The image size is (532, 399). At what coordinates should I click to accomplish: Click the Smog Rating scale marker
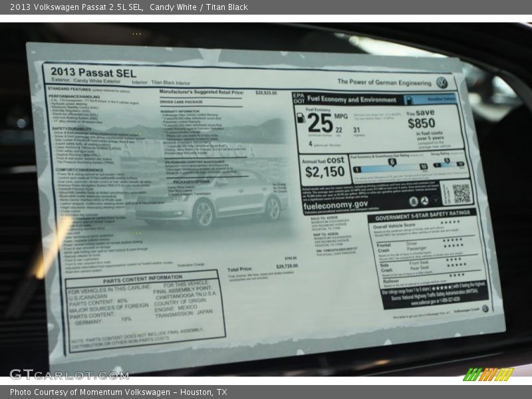tap(446, 160)
